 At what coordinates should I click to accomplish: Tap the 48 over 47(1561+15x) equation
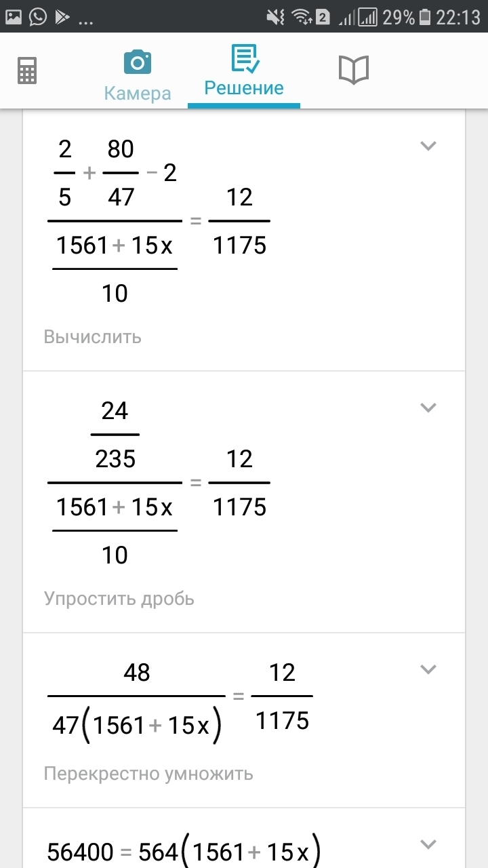pyautogui.click(x=180, y=698)
